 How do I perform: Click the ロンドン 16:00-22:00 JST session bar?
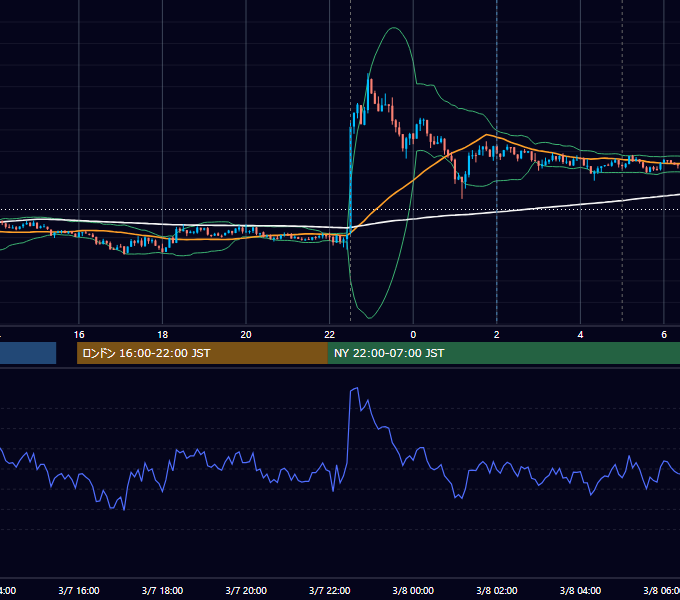coord(202,353)
